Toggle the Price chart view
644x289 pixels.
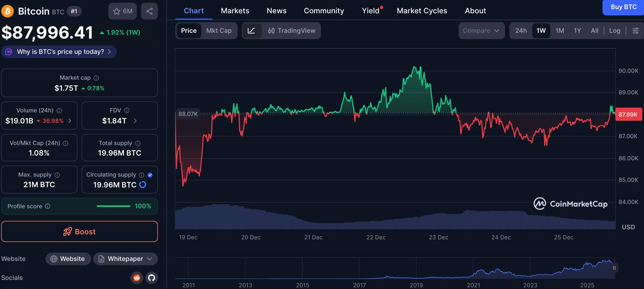pyautogui.click(x=189, y=31)
